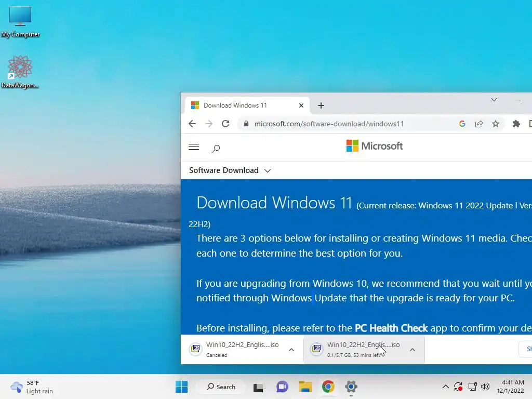Open the DataWagon desktop shortcut
The height and width of the screenshot is (399, 532).
[20, 72]
